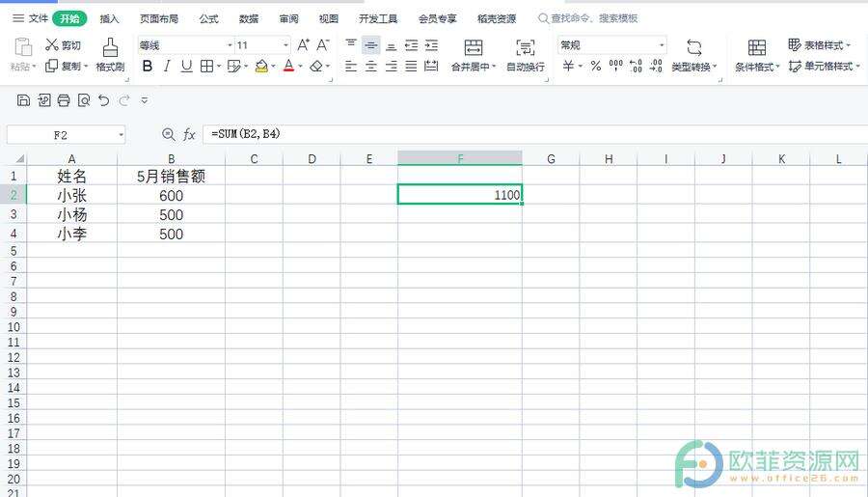Screen dimensions: 868x497
Task: Select the Home tab
Action: 69,19
